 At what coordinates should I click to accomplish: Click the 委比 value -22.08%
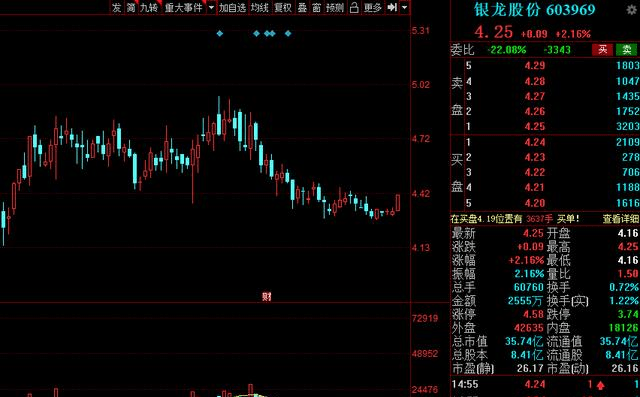click(507, 50)
